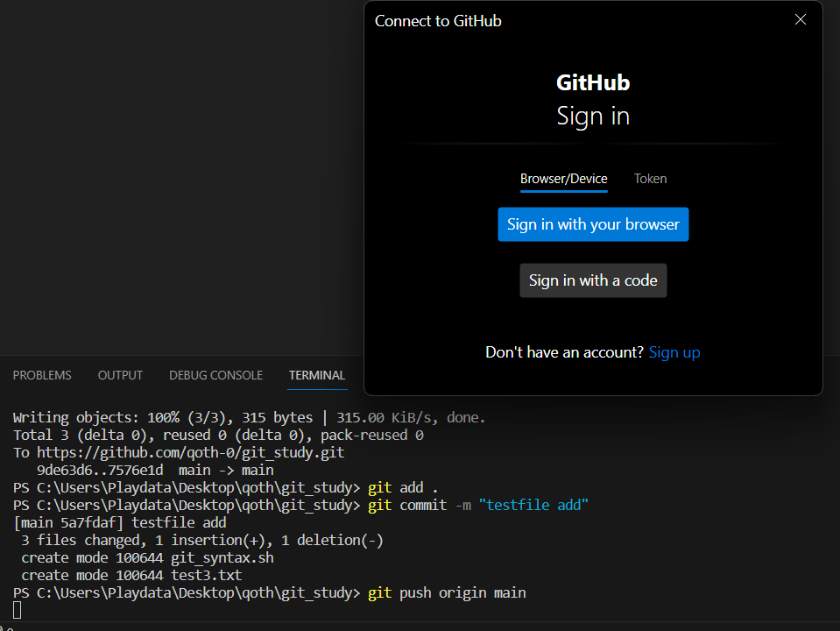840x631 pixels.
Task: Select the TERMINAL panel tab
Action: (x=317, y=375)
